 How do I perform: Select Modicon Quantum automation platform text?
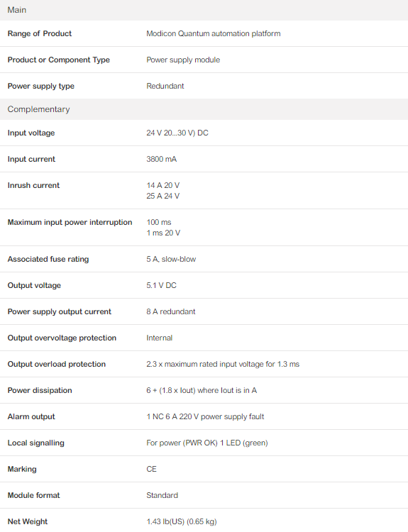pos(213,33)
